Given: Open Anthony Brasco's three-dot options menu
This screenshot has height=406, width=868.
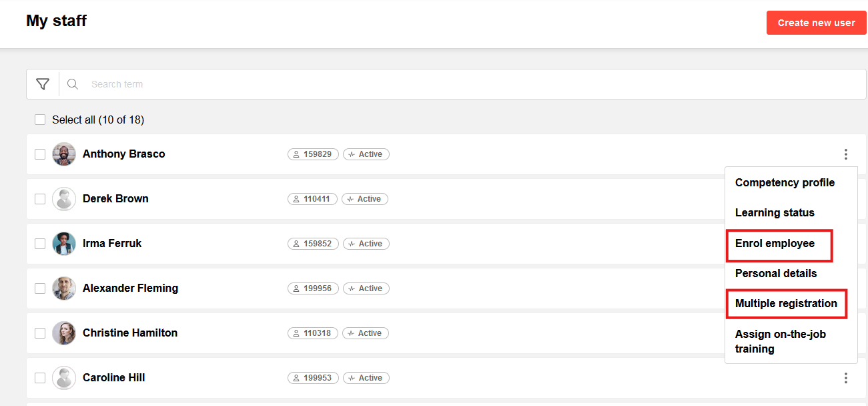Looking at the screenshot, I should click(845, 154).
